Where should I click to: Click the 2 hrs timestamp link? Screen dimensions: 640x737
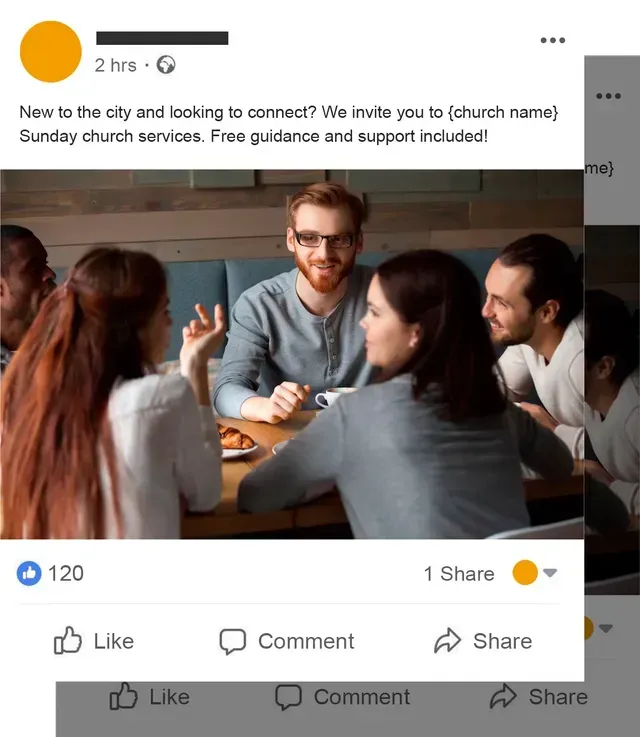click(x=116, y=65)
